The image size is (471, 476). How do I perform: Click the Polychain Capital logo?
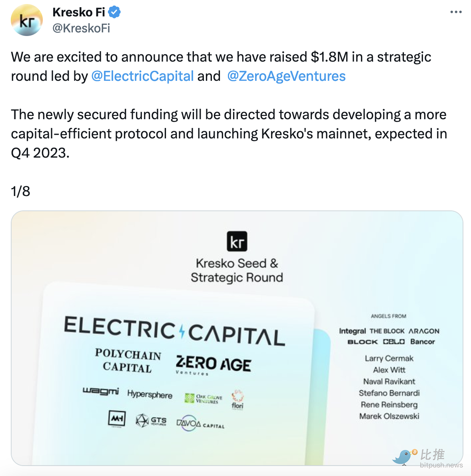[128, 360]
